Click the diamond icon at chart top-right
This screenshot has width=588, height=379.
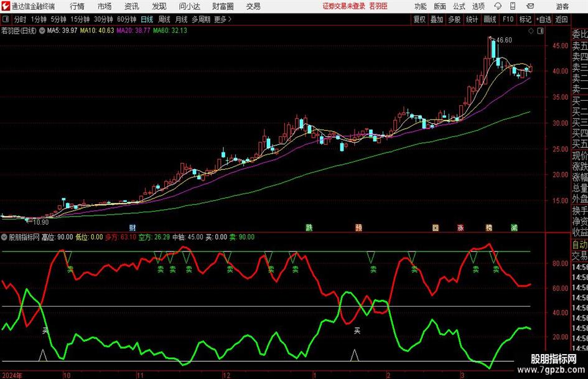[531, 31]
